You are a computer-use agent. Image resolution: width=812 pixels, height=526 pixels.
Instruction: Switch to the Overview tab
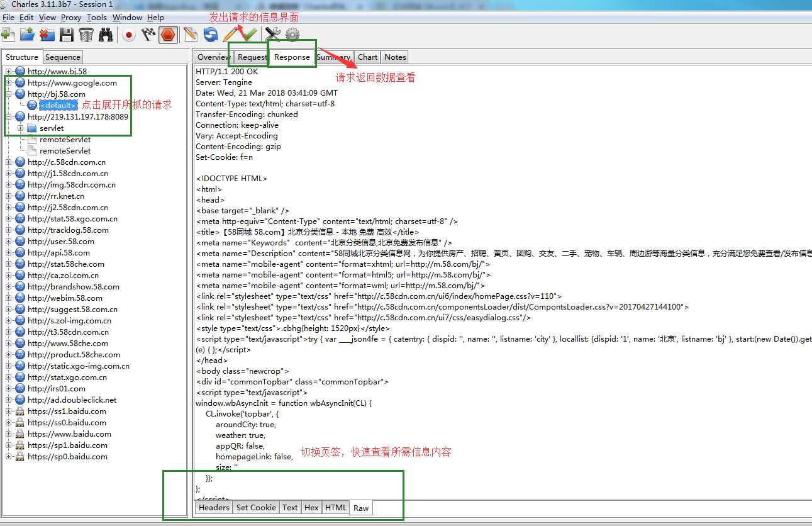click(214, 57)
